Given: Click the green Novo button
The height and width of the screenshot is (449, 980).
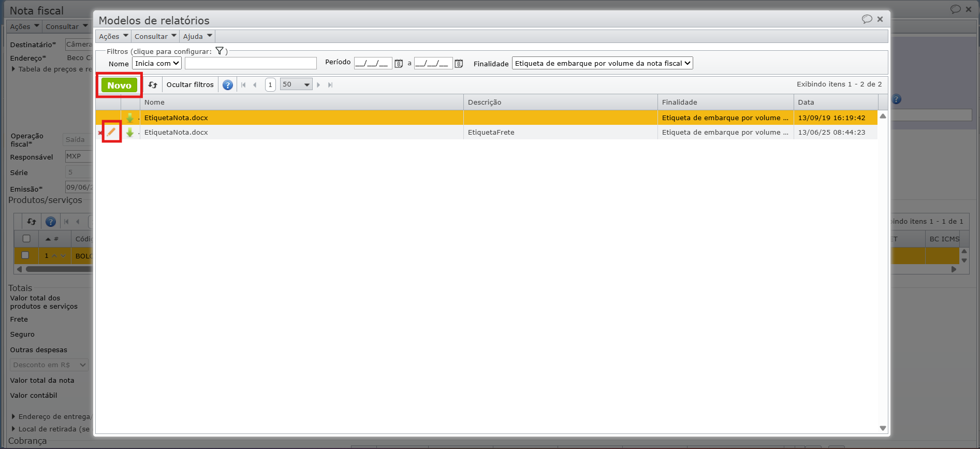Looking at the screenshot, I should (x=119, y=85).
